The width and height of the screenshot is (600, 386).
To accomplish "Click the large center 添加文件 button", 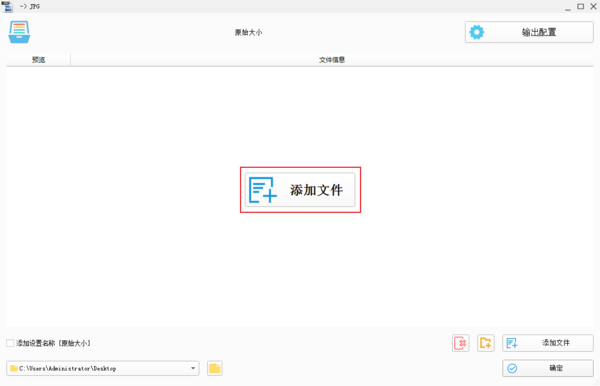I will [x=300, y=190].
